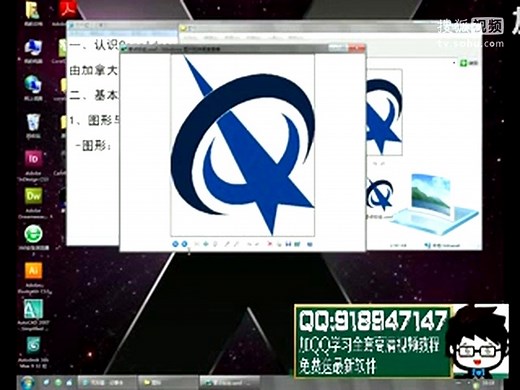Select large logo thumbnail in Explorer window
520x390 pixels.
[x=384, y=112]
